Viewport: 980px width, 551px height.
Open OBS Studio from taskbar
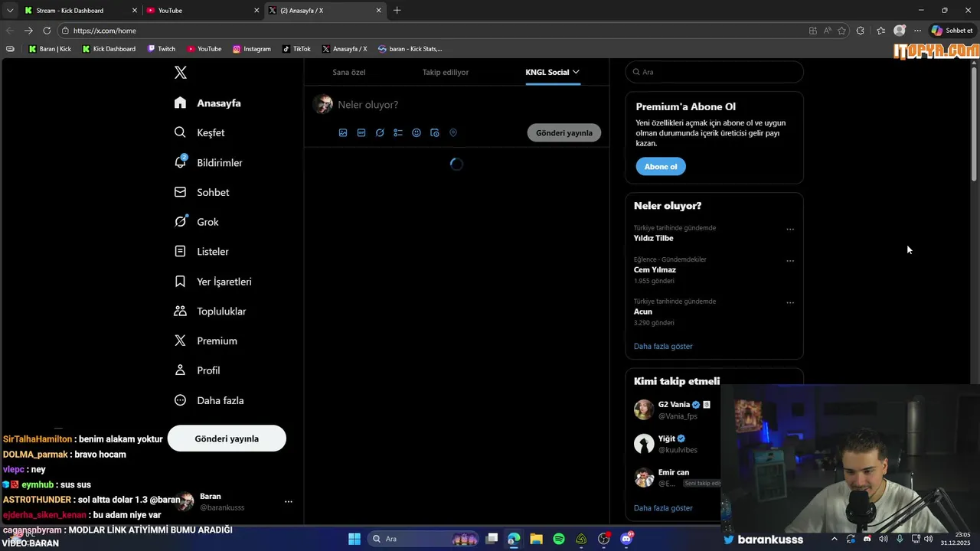point(604,539)
